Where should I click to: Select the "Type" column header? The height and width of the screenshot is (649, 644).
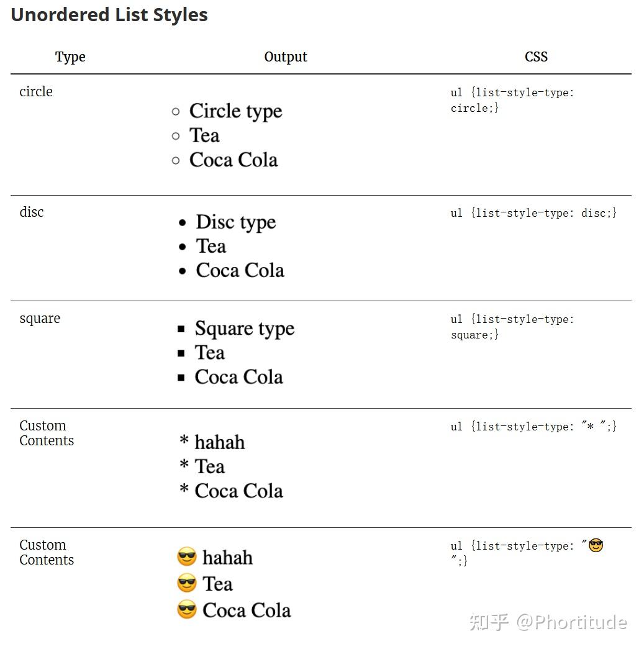pyautogui.click(x=70, y=57)
